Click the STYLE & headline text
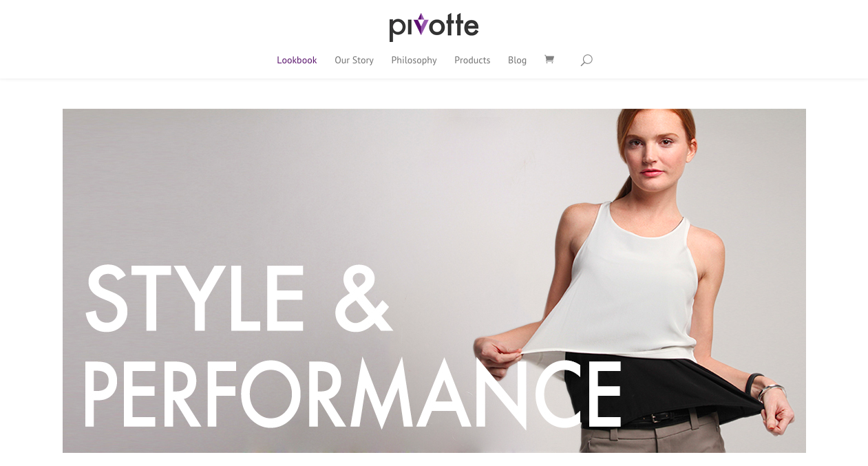The image size is (868, 466). pyautogui.click(x=238, y=297)
